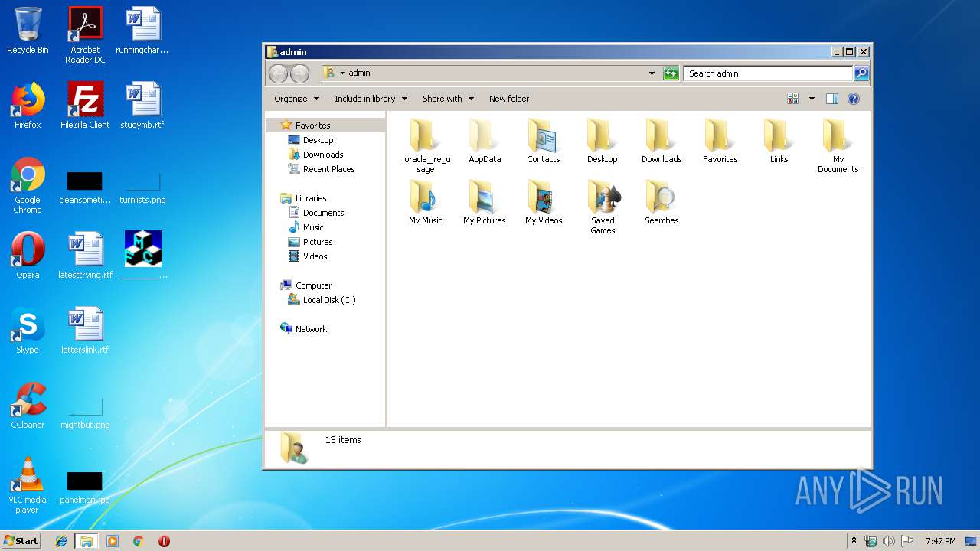Select Videos library in navigation pane
The image size is (980, 551).
315,256
